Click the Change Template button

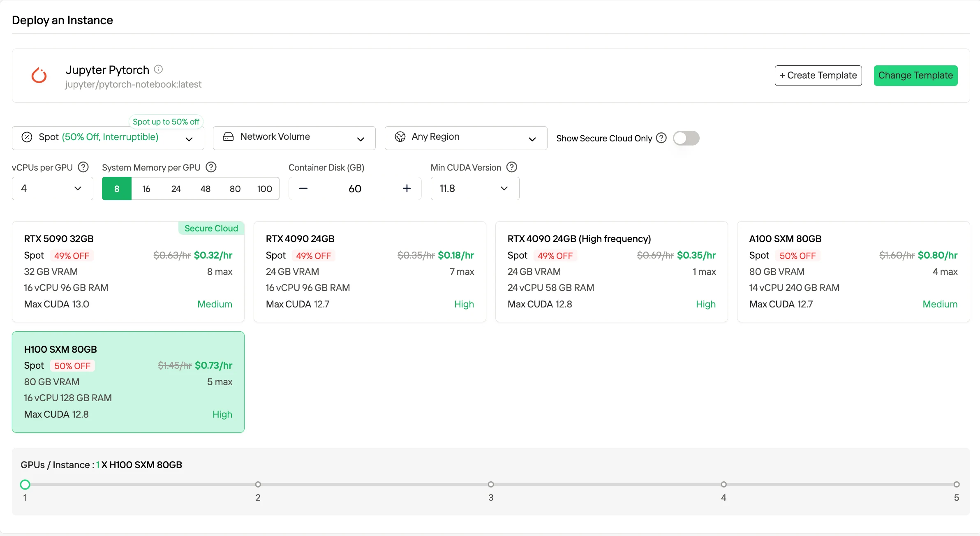pos(916,76)
